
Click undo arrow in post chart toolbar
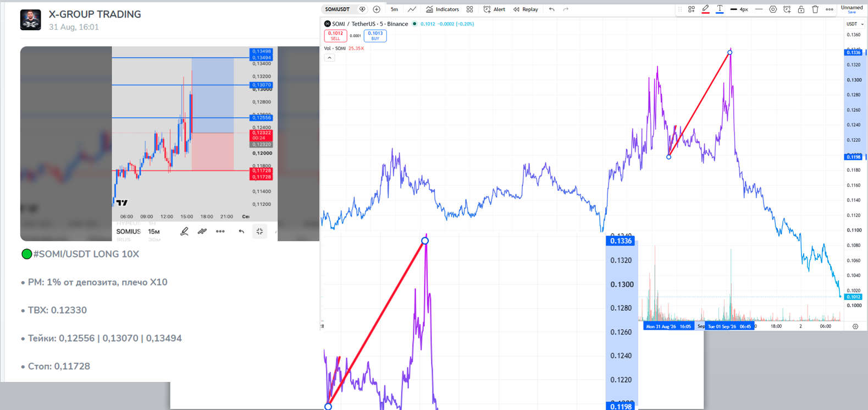(x=241, y=232)
